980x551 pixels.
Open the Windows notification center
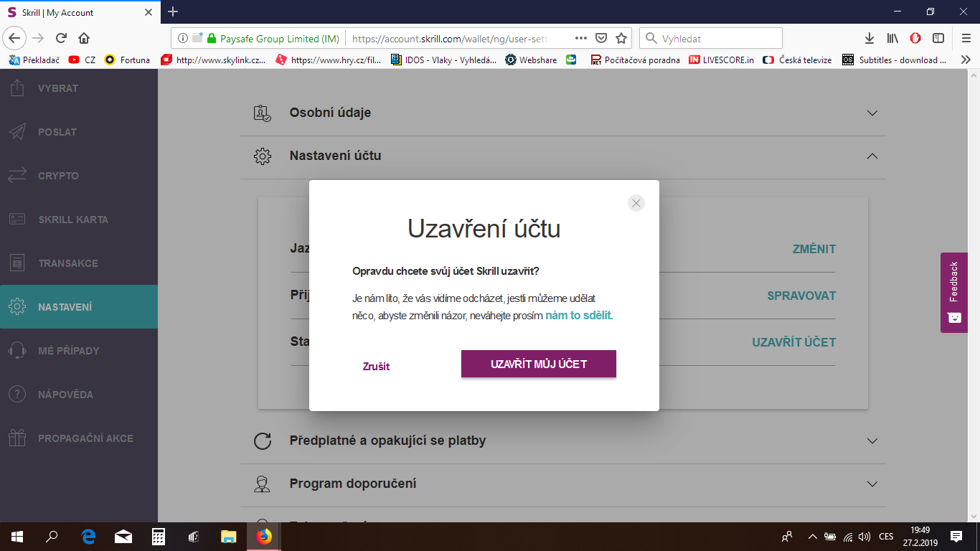956,537
